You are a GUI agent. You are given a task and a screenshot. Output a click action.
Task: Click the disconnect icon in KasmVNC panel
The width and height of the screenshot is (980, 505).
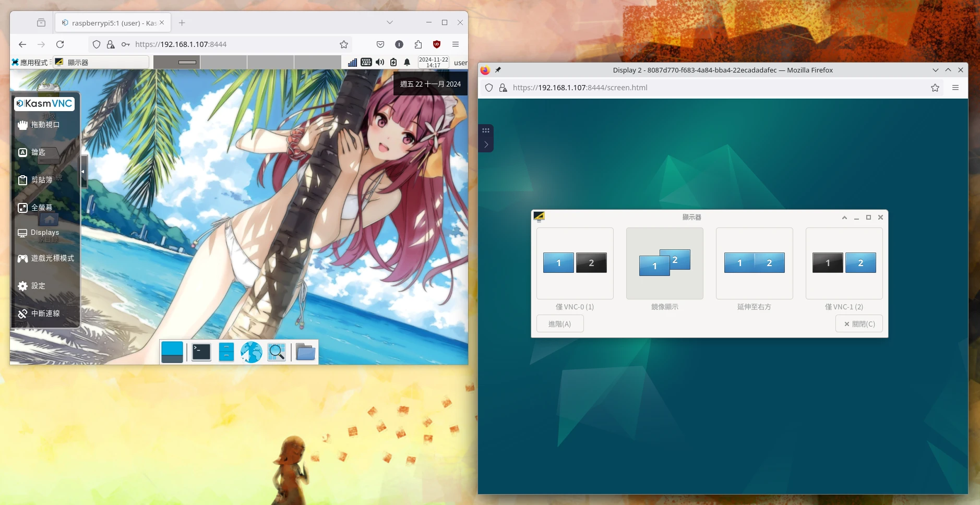coord(23,314)
